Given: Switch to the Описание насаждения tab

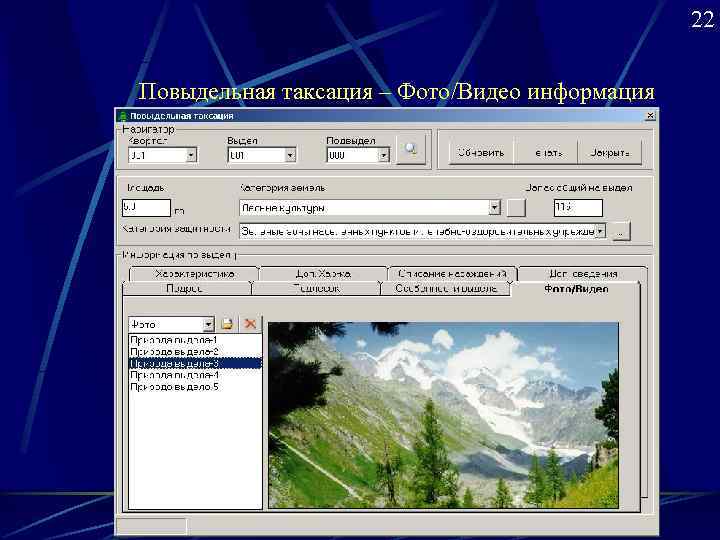Looking at the screenshot, I should 453,274.
